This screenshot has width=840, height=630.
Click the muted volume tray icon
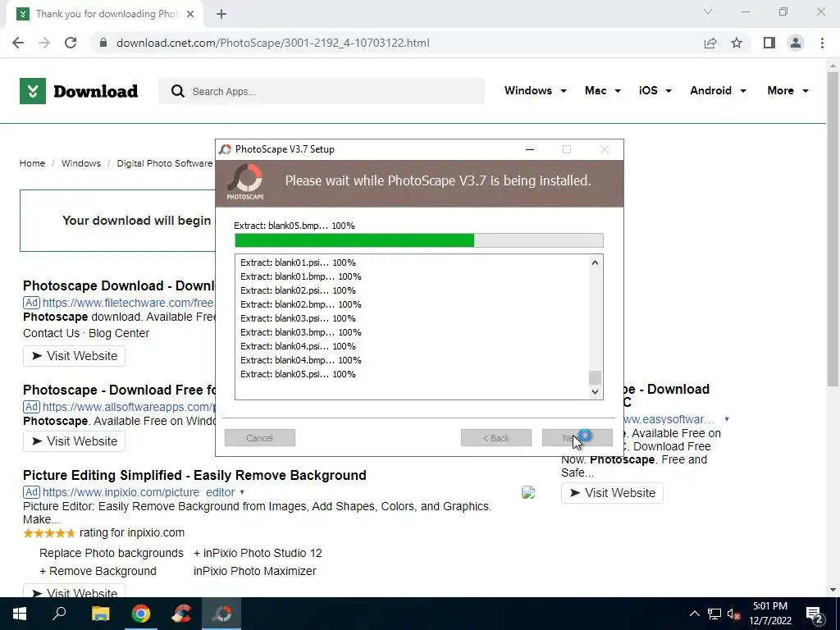click(x=734, y=614)
